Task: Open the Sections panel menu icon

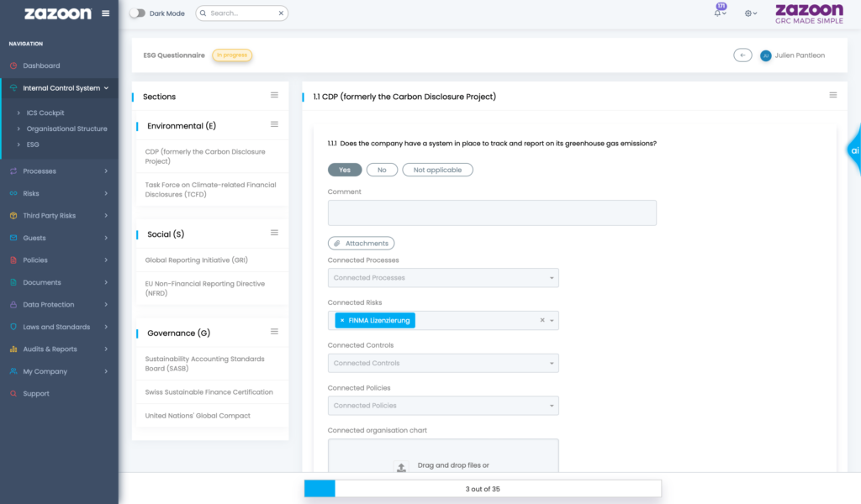Action: coord(275,96)
